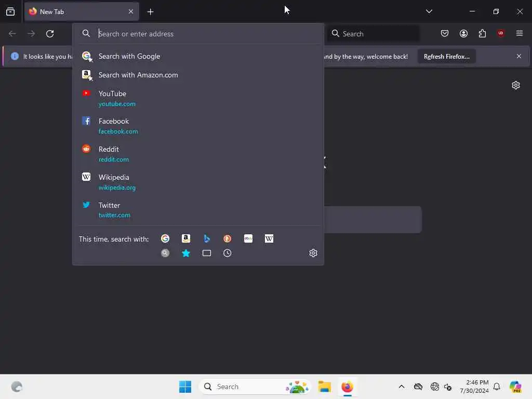Screen dimensions: 532x399
Task: Open the Copilot preview taskbar icon
Action: [515, 387]
